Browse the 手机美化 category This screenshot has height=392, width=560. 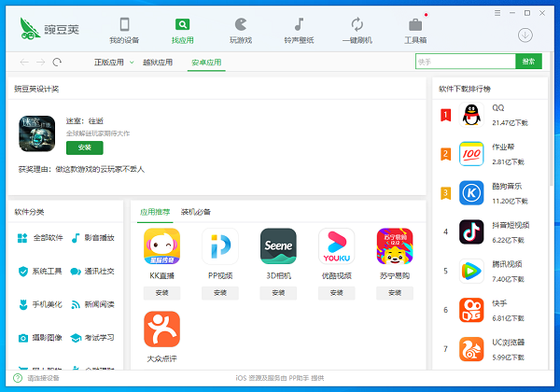point(40,304)
